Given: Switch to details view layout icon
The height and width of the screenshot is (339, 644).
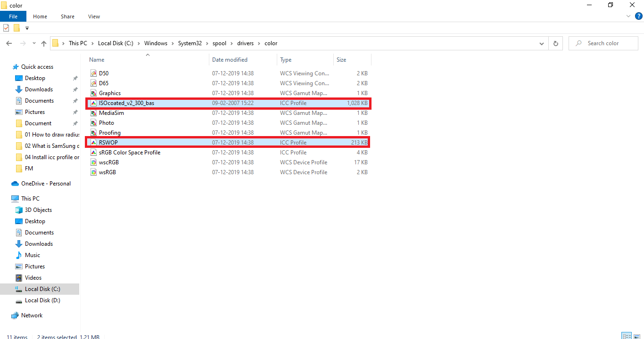Looking at the screenshot, I should (x=626, y=336).
